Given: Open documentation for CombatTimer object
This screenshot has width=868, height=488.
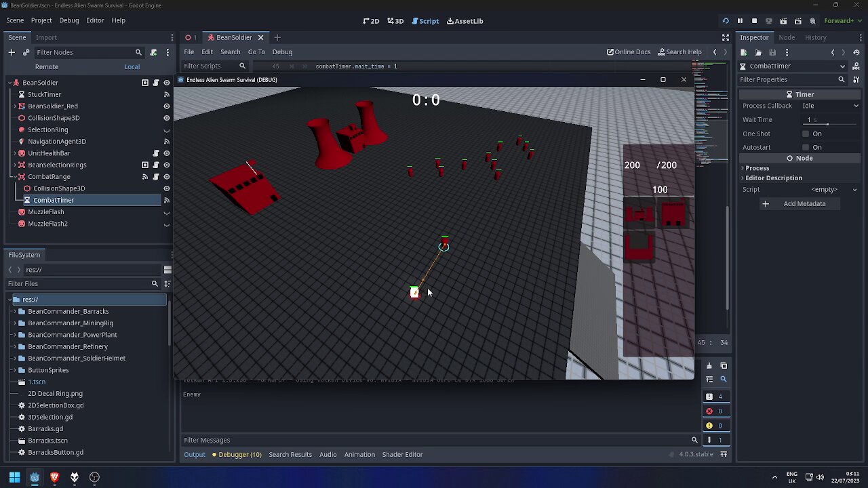Looking at the screenshot, I should point(856,66).
